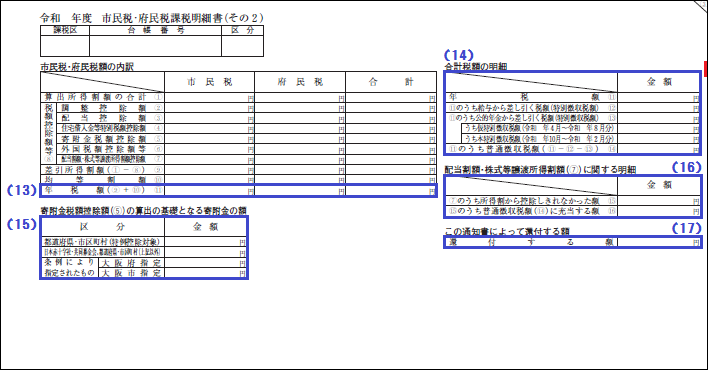Click the heading 寄附金税額控除額(⑤)の算出の基礎となる寄附金の額

tap(143, 211)
